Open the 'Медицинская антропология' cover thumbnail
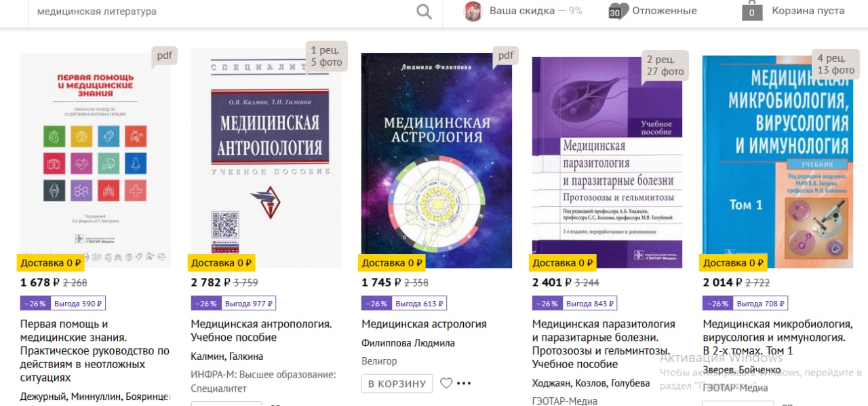Image resolution: width=868 pixels, height=406 pixels. [x=266, y=158]
